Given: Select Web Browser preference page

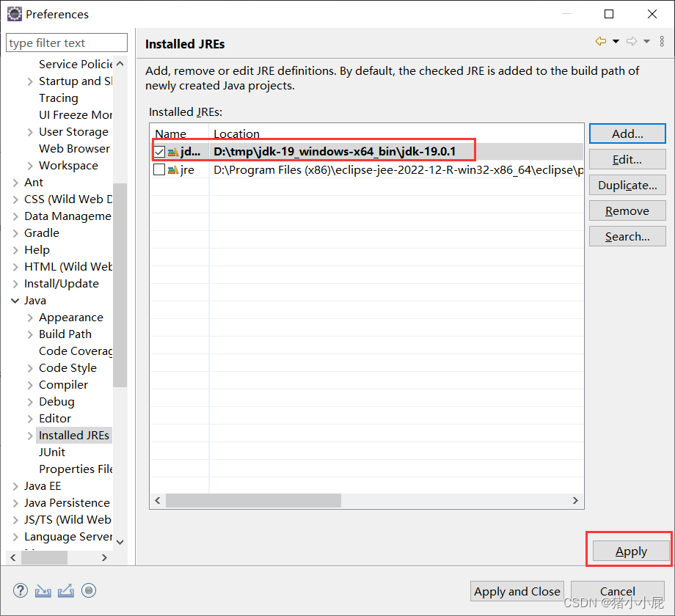Looking at the screenshot, I should (74, 149).
